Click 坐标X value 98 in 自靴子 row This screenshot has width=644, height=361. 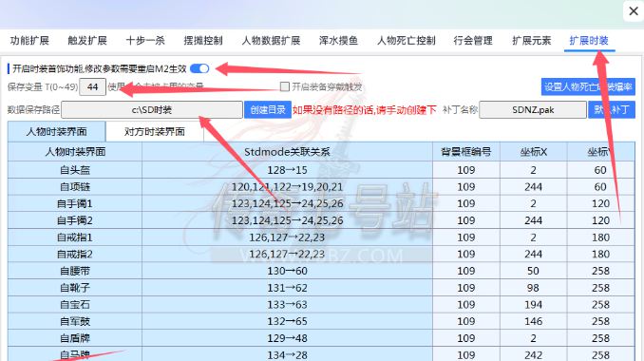[534, 288]
